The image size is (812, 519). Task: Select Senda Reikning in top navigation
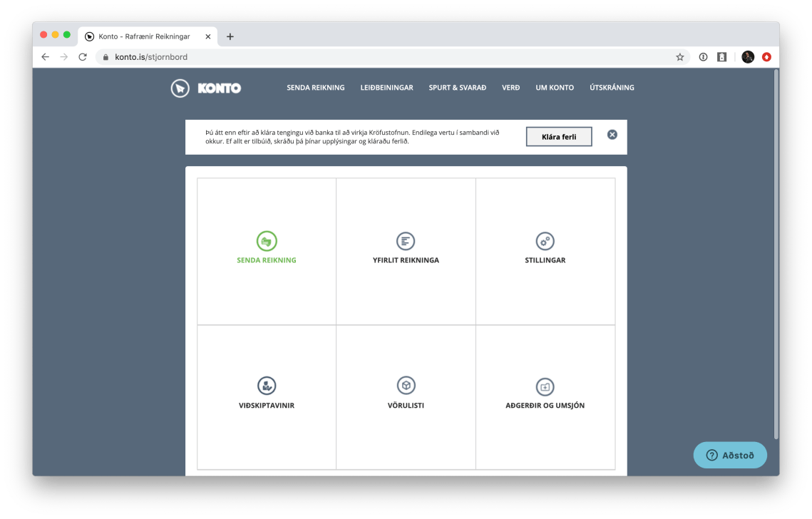pyautogui.click(x=315, y=88)
